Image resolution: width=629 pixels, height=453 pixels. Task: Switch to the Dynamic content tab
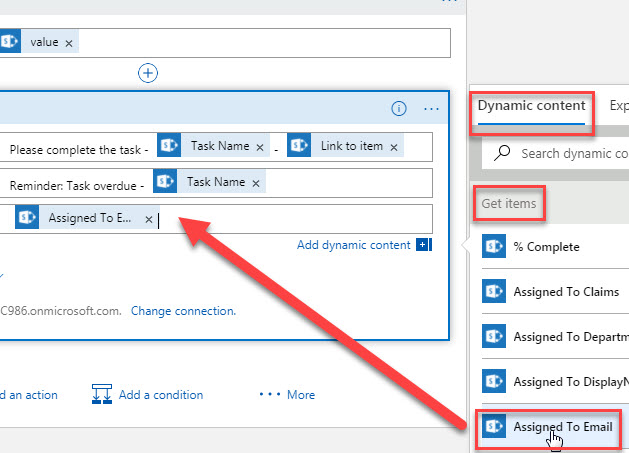tap(531, 105)
